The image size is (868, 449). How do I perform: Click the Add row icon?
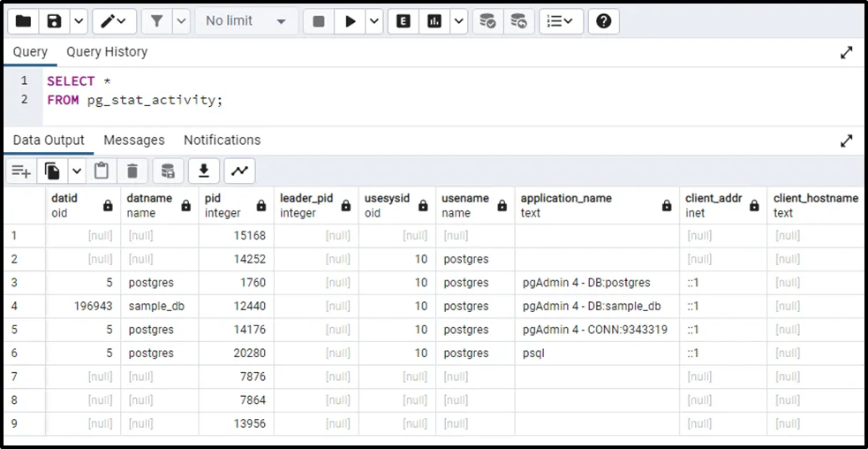tap(21, 171)
